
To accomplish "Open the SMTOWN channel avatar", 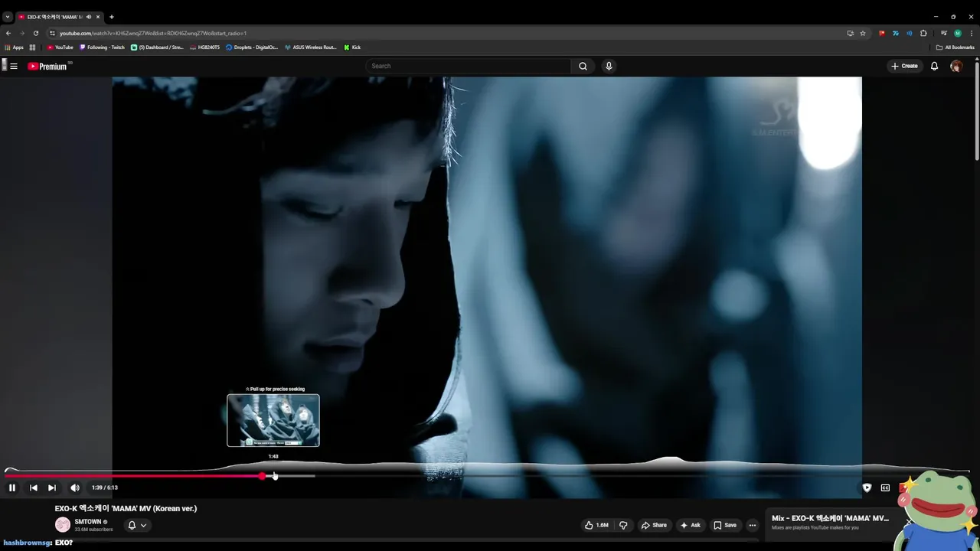I will click(63, 525).
